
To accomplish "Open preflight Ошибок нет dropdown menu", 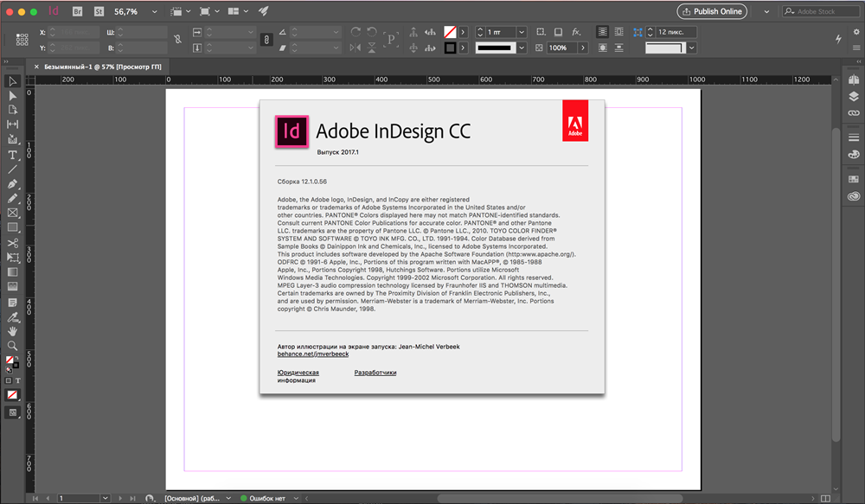I will tap(296, 498).
